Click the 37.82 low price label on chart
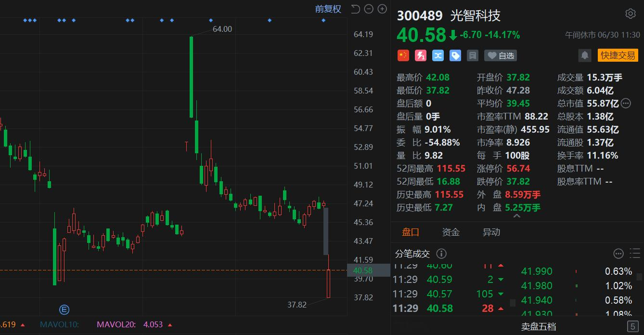644x335 pixels. pyautogui.click(x=297, y=305)
